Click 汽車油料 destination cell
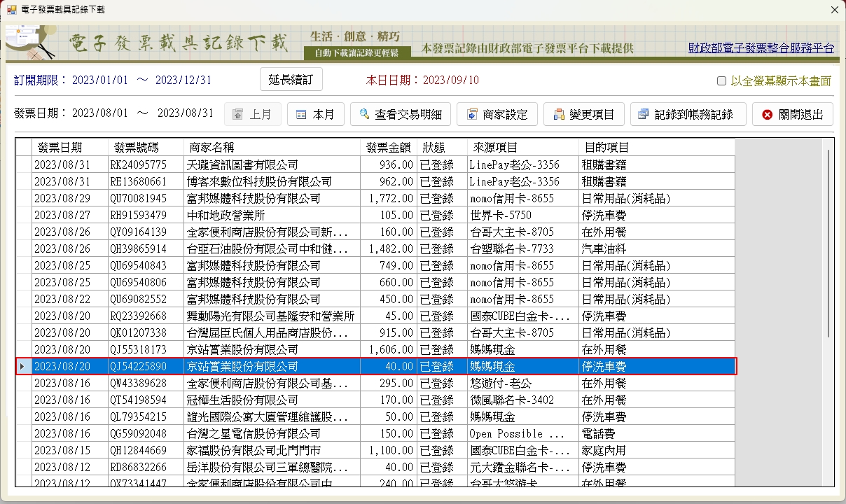 coord(657,249)
